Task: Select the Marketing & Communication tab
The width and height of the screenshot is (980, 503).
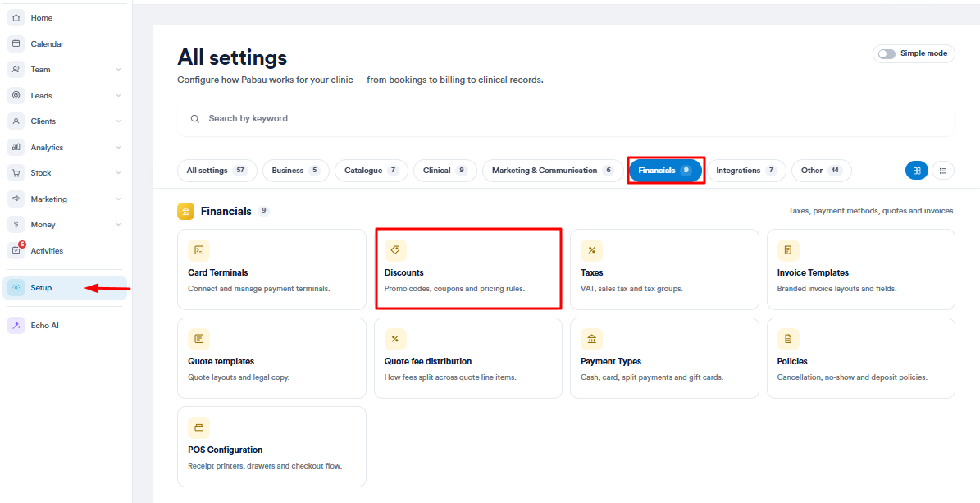Action: [553, 170]
